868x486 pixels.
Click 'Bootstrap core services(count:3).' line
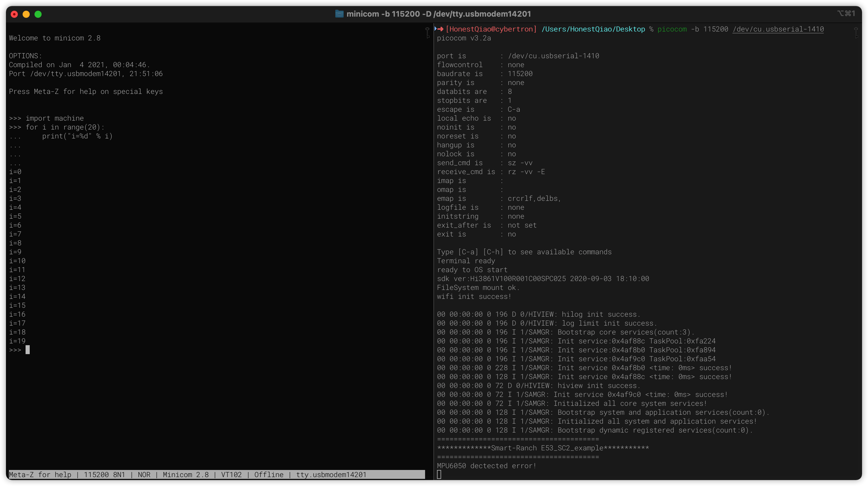566,332
